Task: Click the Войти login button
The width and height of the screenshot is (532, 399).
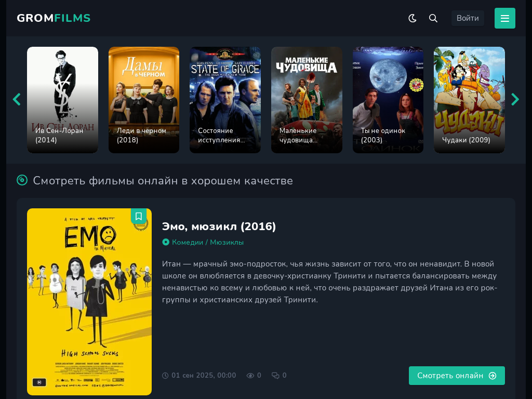Action: tap(468, 18)
